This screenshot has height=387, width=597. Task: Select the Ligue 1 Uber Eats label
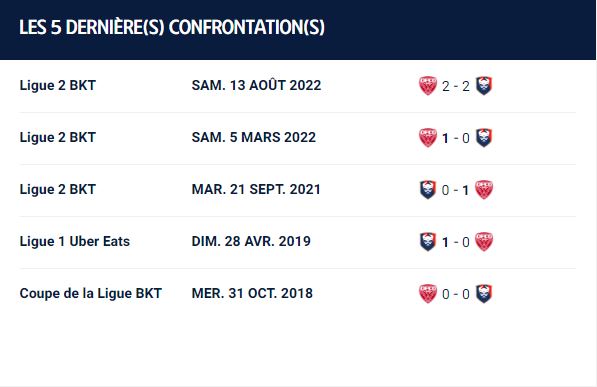click(x=75, y=241)
